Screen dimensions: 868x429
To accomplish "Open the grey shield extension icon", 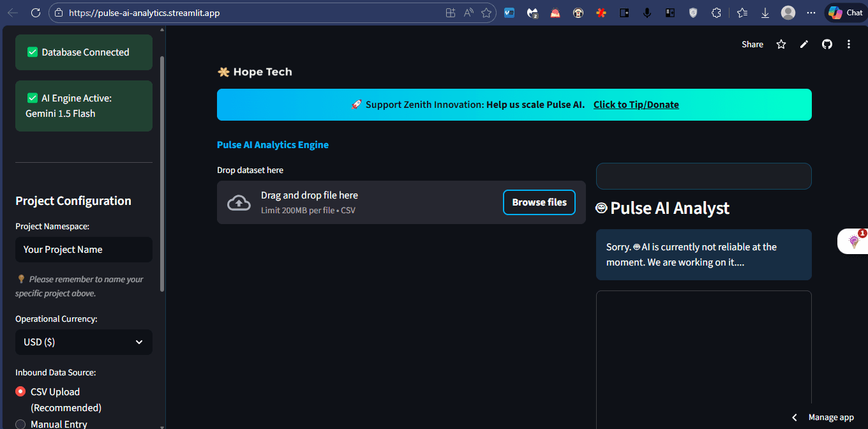I will (x=693, y=13).
